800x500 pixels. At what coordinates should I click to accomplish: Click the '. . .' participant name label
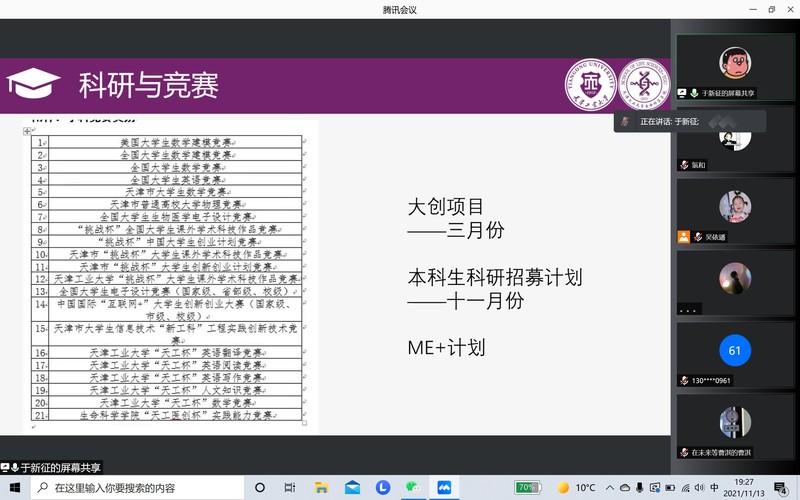click(x=688, y=309)
